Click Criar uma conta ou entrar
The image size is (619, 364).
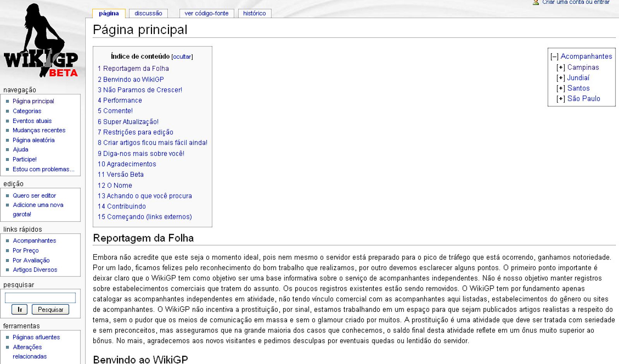point(575,2)
